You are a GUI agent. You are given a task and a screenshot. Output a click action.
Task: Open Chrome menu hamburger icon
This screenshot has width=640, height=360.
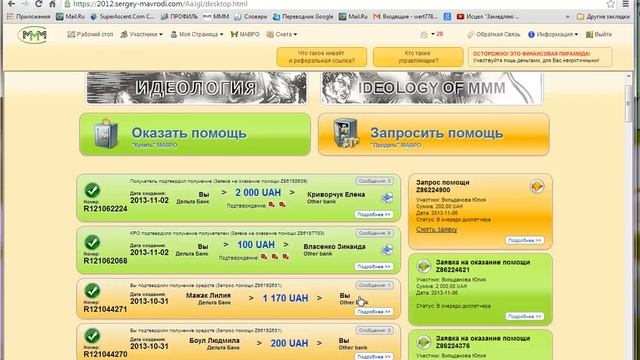click(x=626, y=4)
